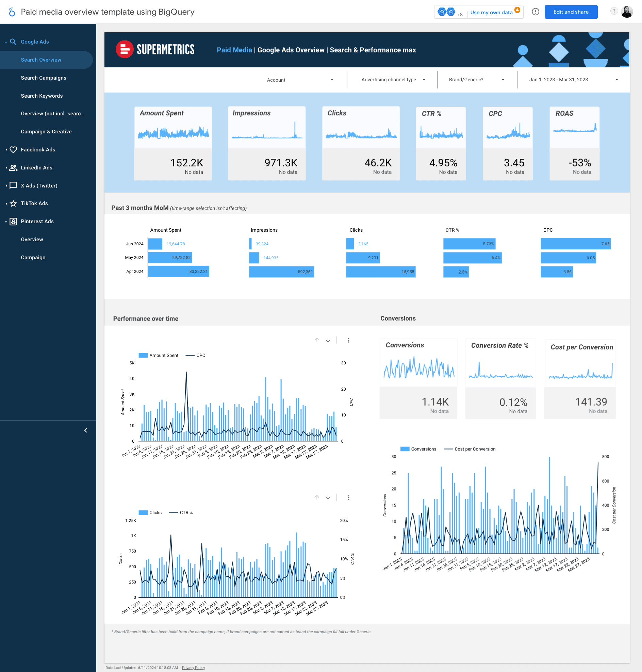The image size is (642, 672).
Task: Select the TikTok Ads star icon
Action: coord(13,203)
